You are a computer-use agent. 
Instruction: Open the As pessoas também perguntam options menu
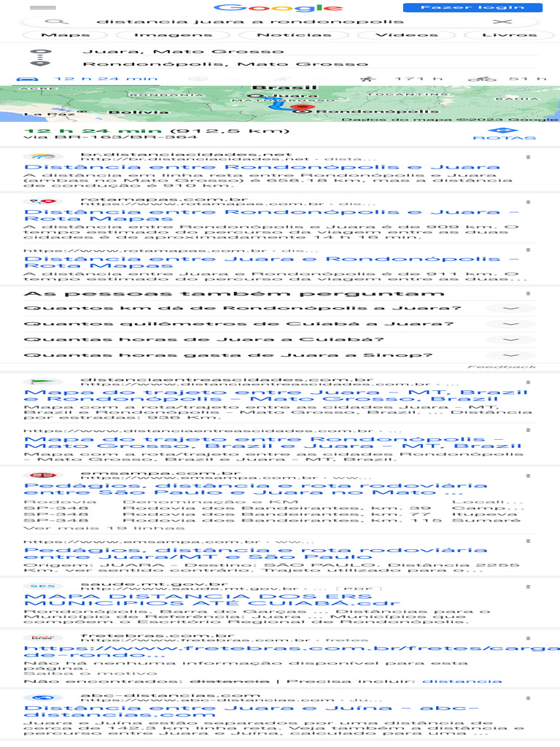point(528,293)
